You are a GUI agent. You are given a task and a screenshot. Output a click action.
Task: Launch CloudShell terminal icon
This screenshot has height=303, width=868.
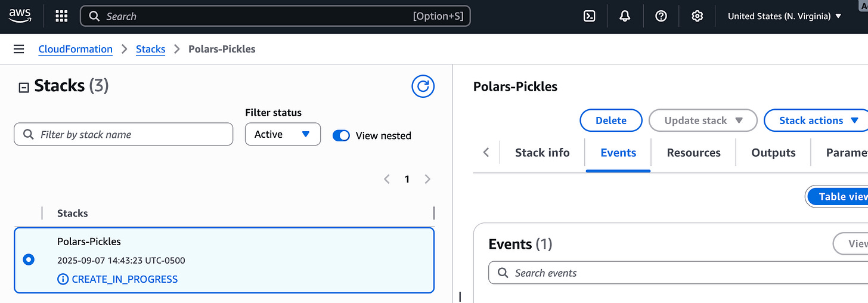click(x=589, y=16)
